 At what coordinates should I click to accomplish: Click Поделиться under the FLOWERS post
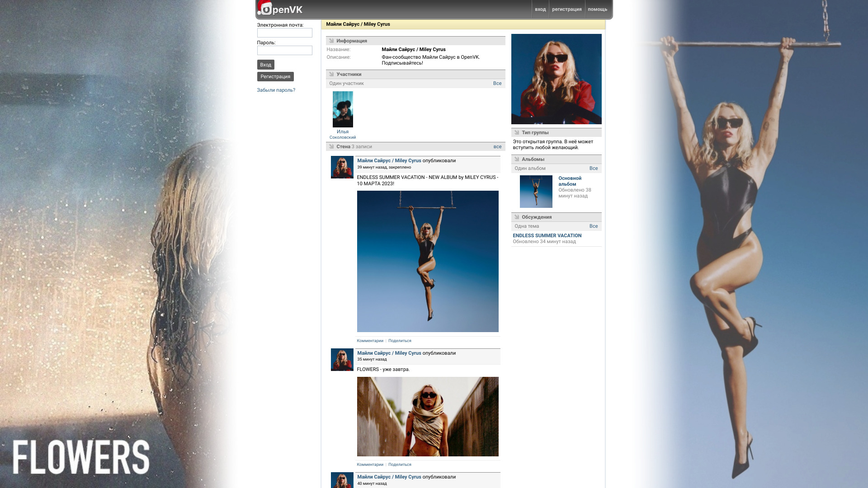(400, 465)
